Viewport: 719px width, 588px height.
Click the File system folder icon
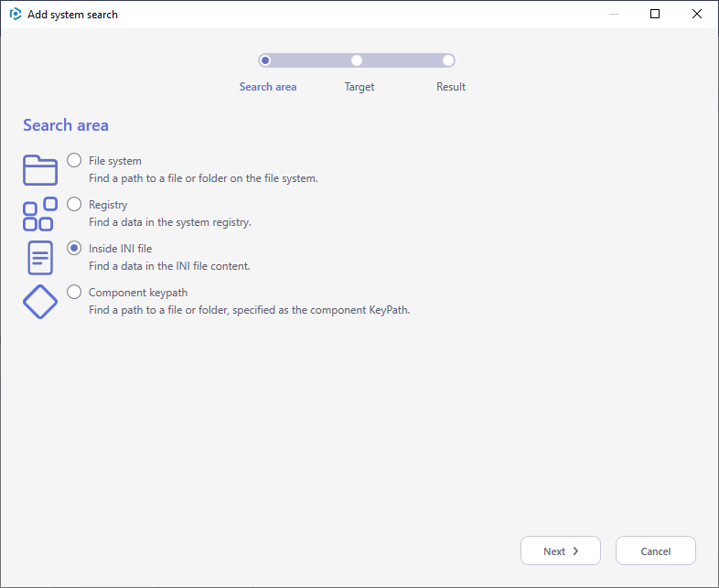(40, 170)
